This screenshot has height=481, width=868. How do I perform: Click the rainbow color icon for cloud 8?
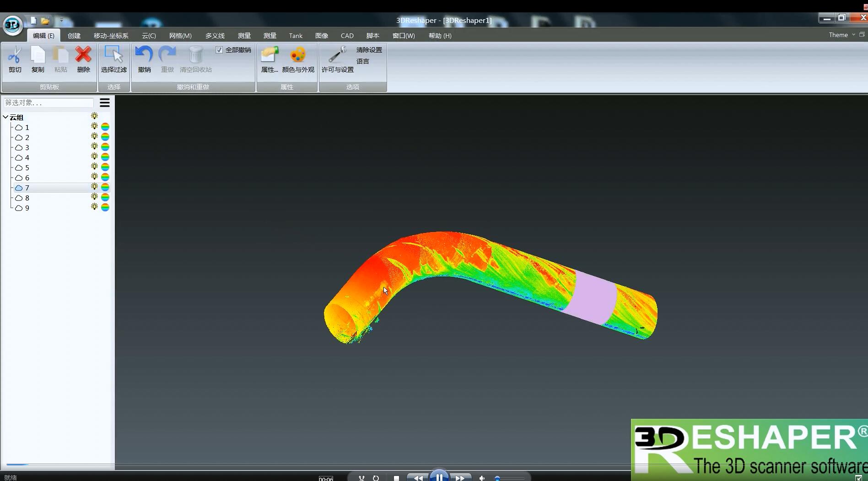(x=105, y=197)
